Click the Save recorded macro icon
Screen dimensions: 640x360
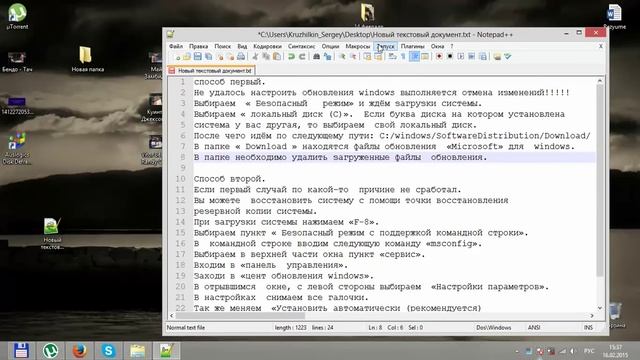482,57
